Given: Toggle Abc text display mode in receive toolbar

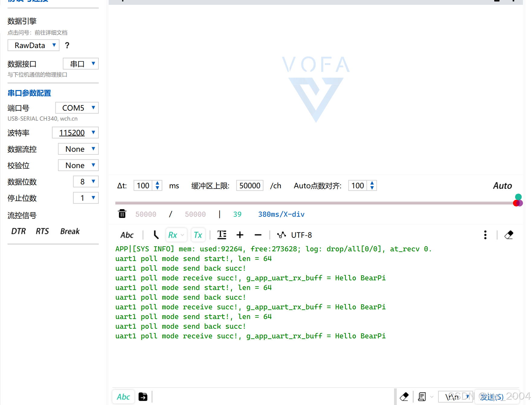Looking at the screenshot, I should coord(127,235).
